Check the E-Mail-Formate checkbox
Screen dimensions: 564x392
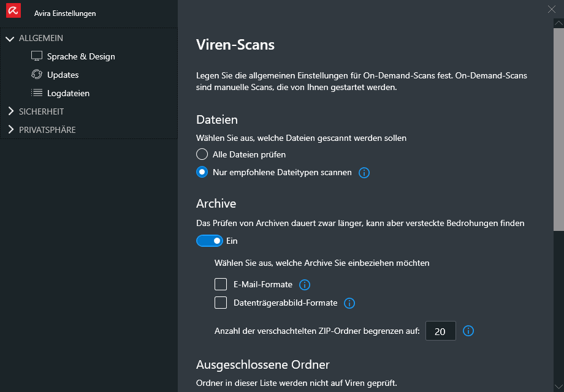(x=221, y=284)
